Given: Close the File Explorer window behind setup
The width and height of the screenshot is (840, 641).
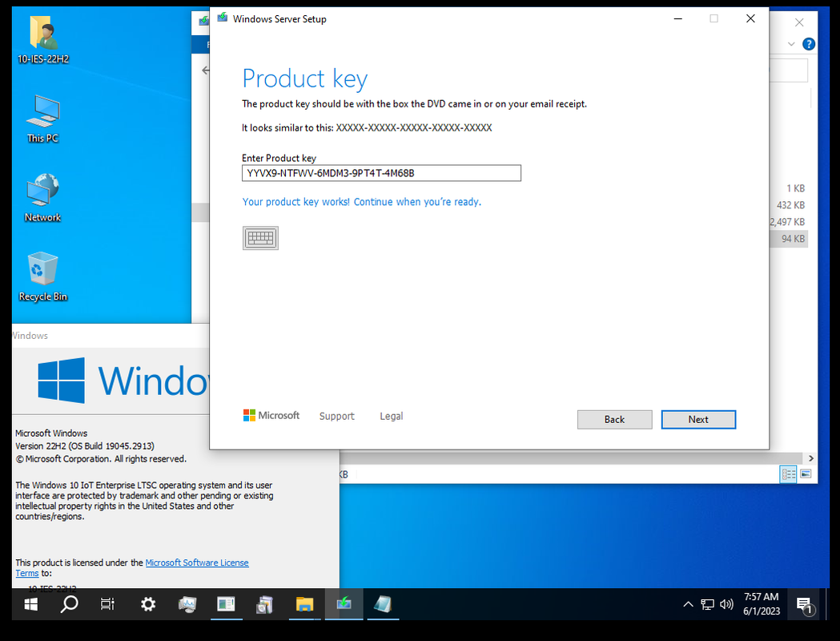Looking at the screenshot, I should (x=798, y=22).
